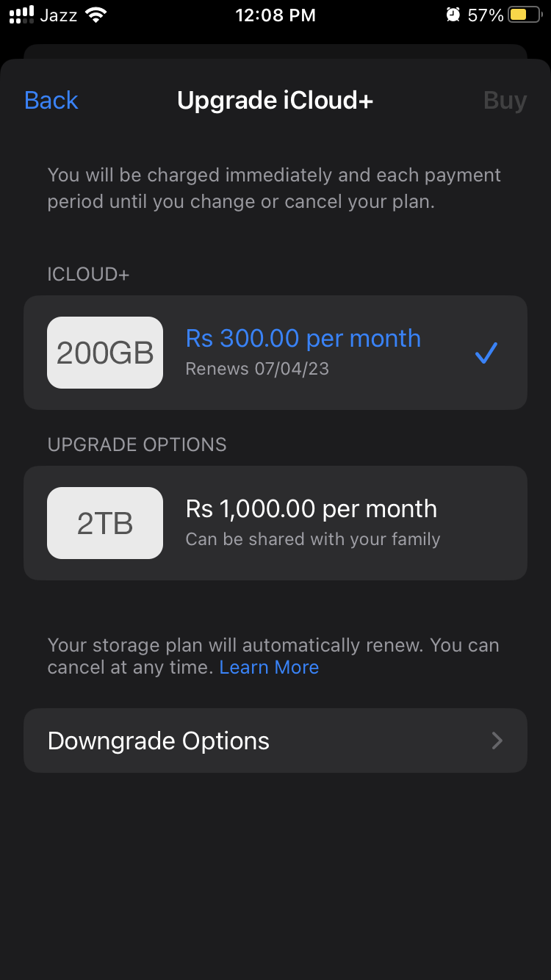Image resolution: width=551 pixels, height=980 pixels.
Task: Tap the battery icon in status bar
Action: coord(525,15)
